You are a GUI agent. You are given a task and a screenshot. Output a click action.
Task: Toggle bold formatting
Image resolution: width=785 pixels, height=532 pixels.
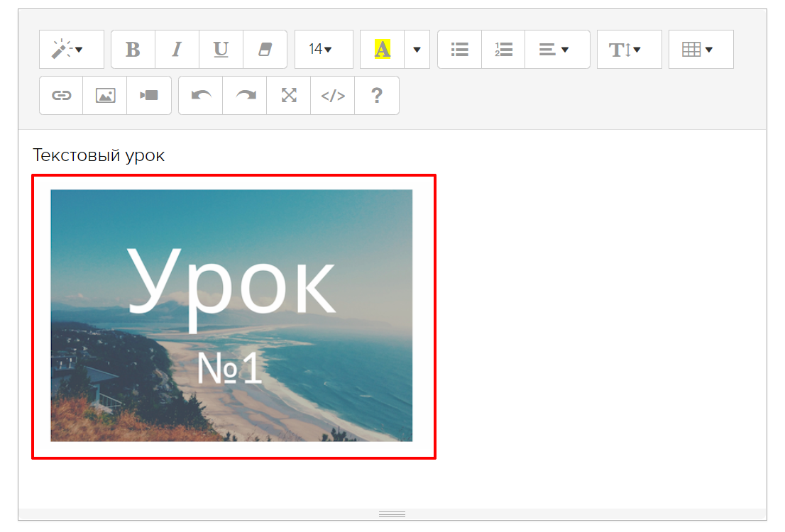pos(133,50)
